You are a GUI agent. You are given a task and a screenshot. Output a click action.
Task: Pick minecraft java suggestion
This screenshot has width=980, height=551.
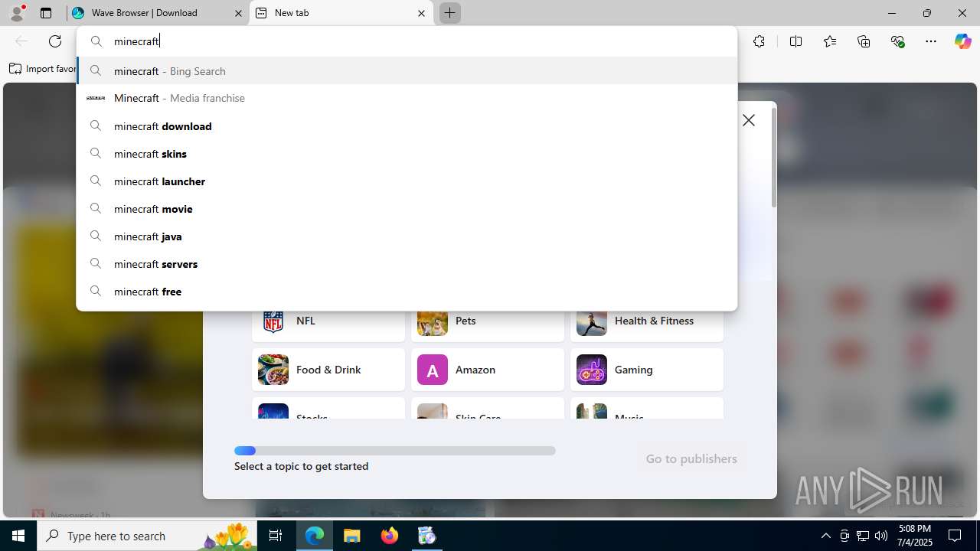tap(407, 236)
